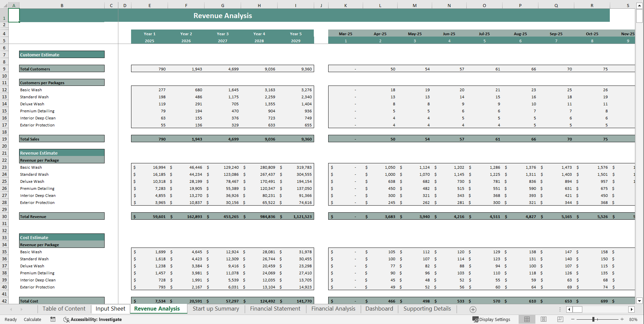Click Zoom Out minus icon
This screenshot has height=324, width=644.
[x=573, y=319]
